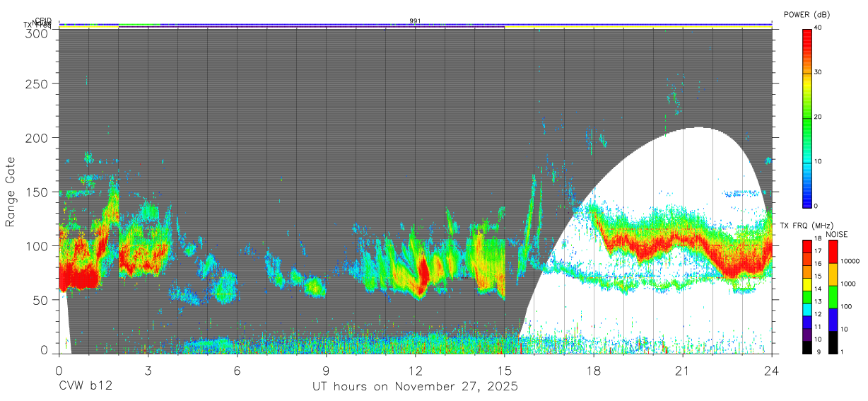Click the 3 tick on UT hours axis
The image size is (868, 401).
[x=148, y=371]
